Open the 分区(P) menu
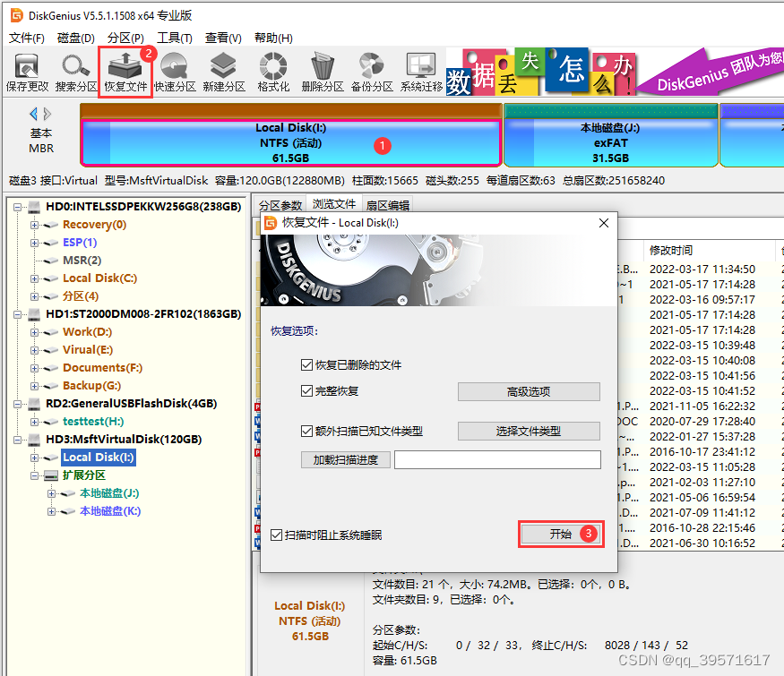This screenshot has height=676, width=784. tap(125, 38)
